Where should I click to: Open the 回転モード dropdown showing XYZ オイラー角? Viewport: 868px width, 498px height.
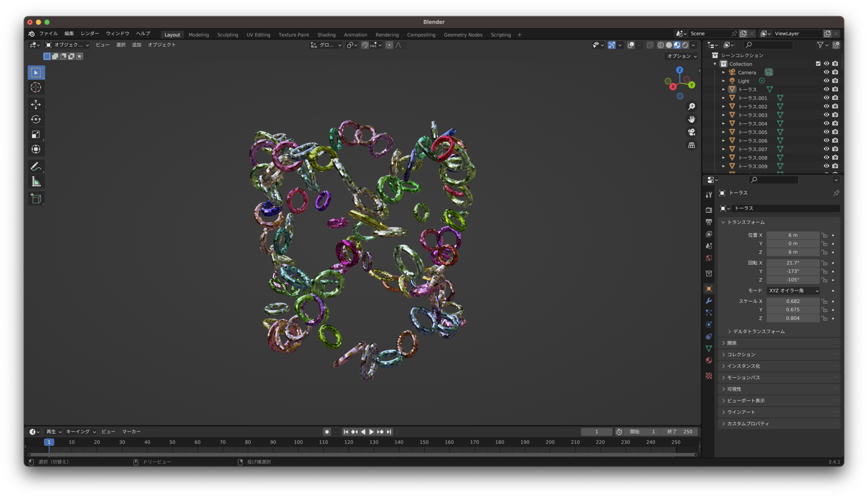pos(793,290)
